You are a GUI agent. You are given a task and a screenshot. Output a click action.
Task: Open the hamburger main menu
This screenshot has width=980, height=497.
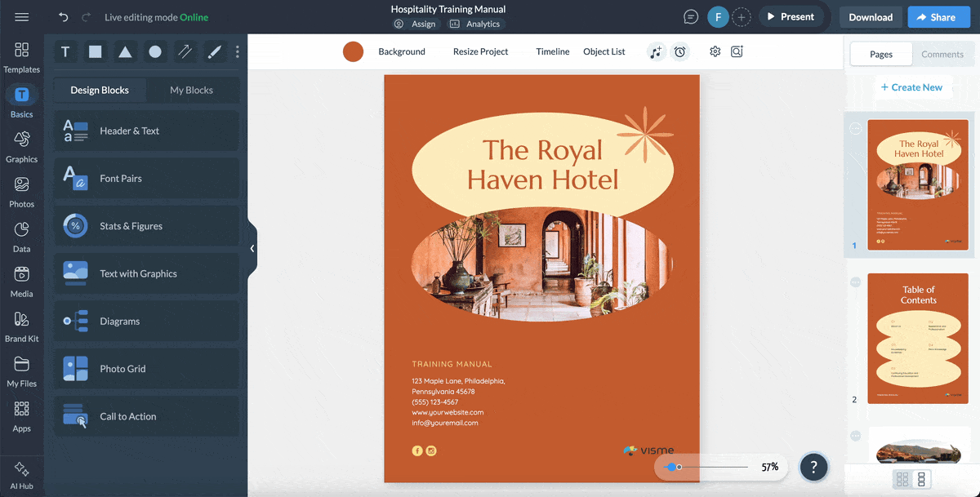22,16
